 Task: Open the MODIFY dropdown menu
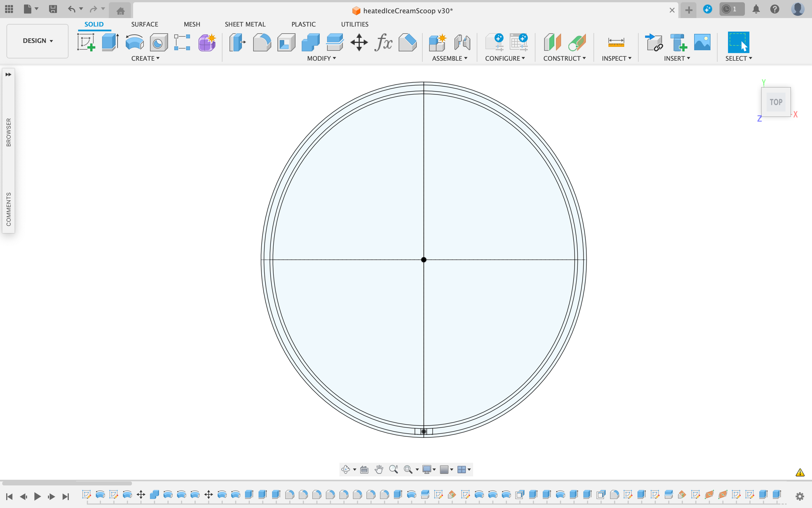click(321, 58)
